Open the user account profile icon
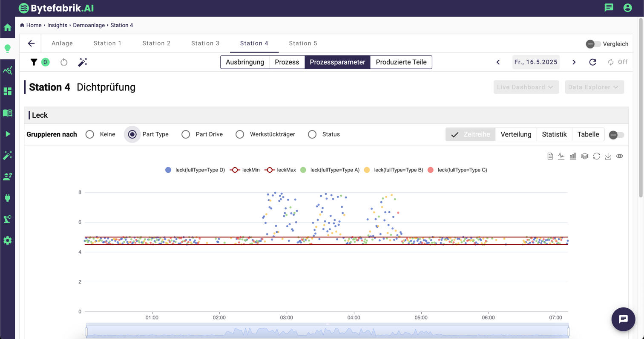 [x=627, y=8]
